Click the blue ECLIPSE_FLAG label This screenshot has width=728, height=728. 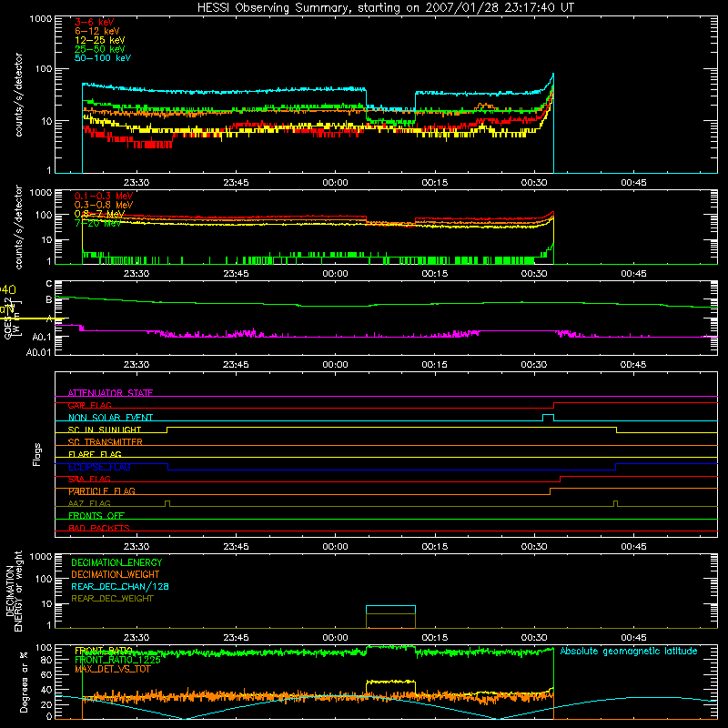pos(99,467)
